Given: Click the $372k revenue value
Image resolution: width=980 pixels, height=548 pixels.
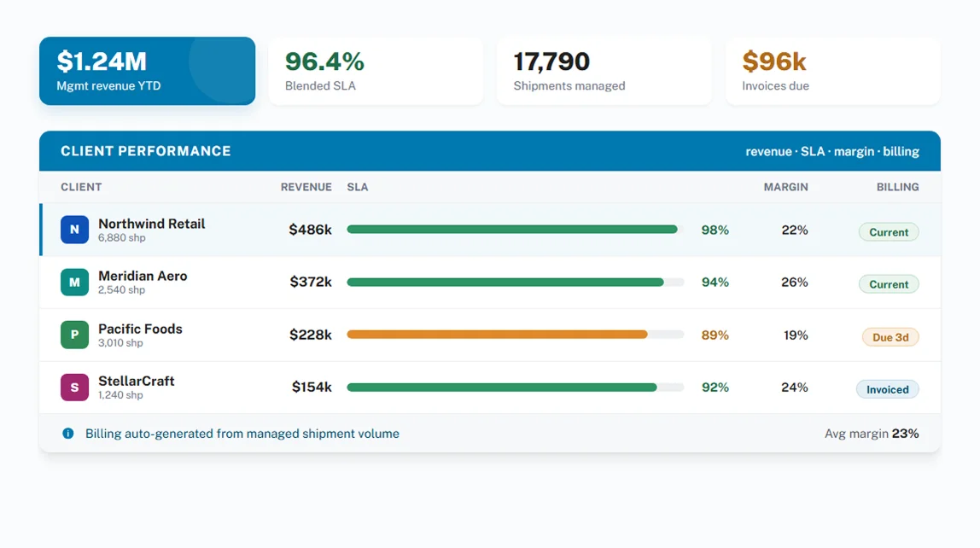Looking at the screenshot, I should point(311,282).
